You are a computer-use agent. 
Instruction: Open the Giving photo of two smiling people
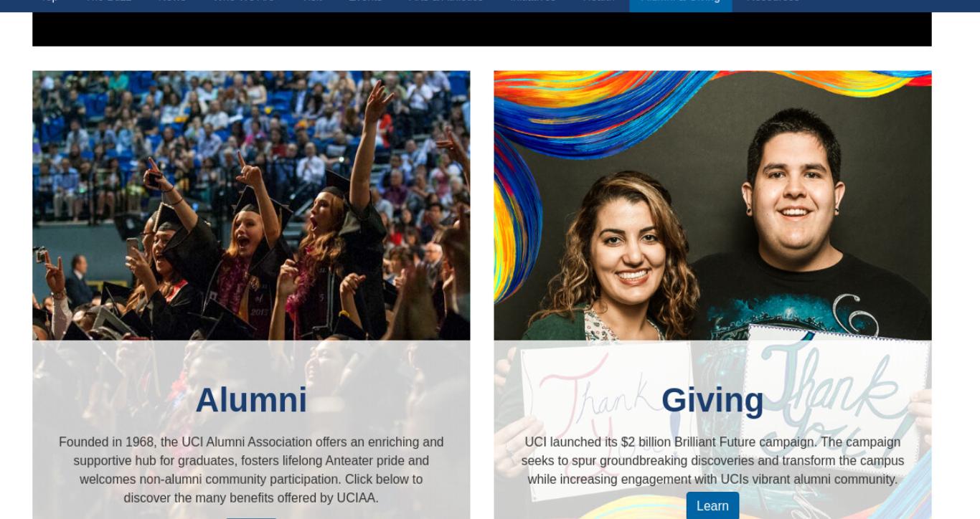[712, 205]
